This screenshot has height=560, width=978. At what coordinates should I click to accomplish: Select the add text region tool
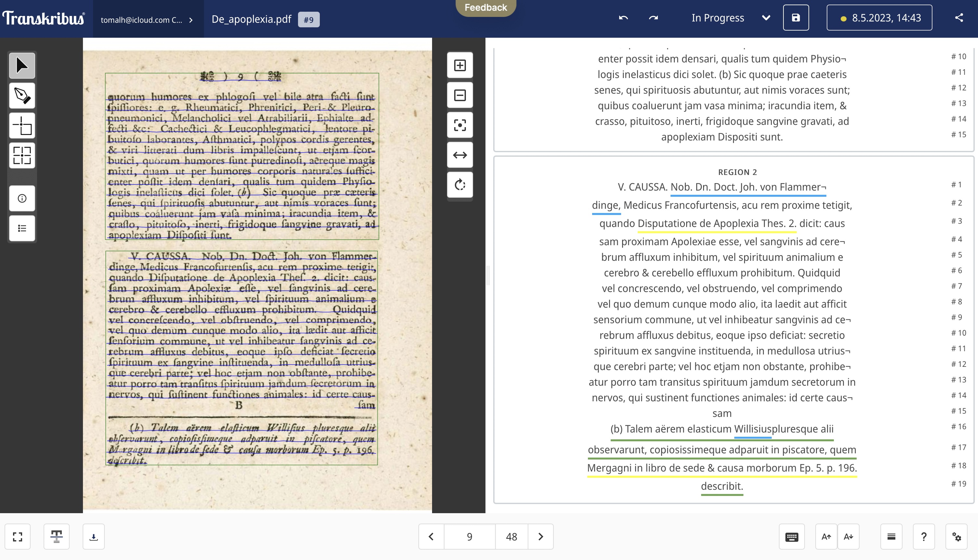tap(22, 126)
